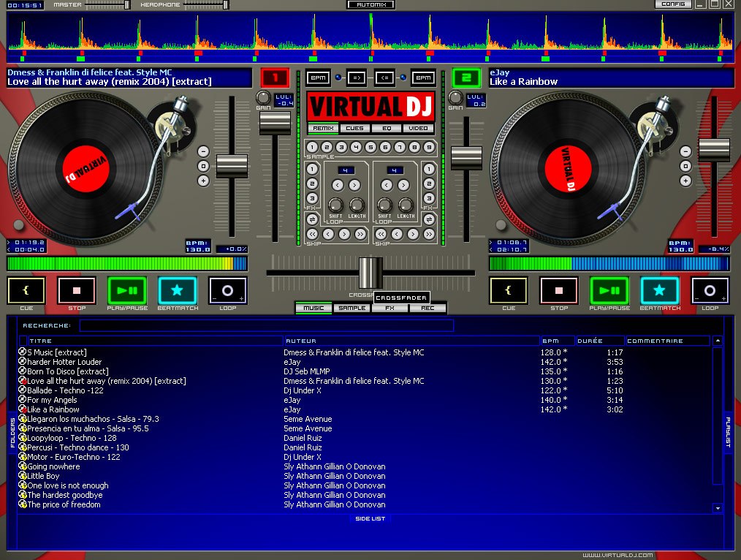Select FX slot 1 on left side

click(313, 170)
